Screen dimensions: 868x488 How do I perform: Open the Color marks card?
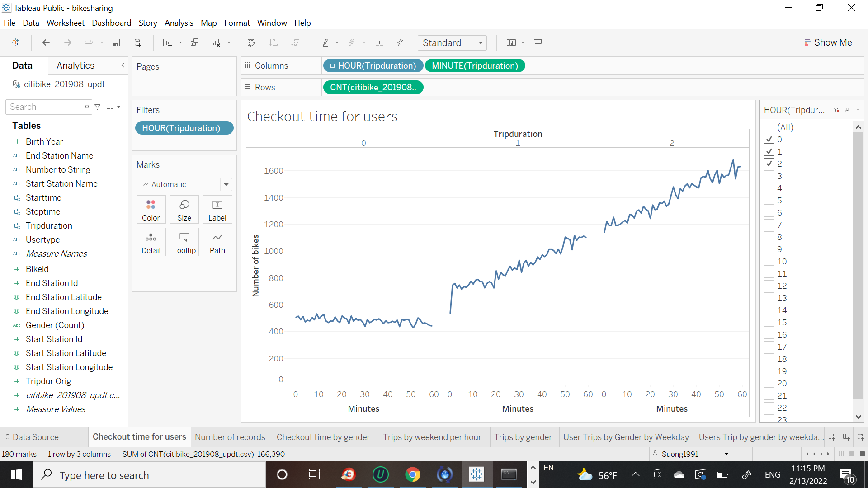[x=151, y=210]
